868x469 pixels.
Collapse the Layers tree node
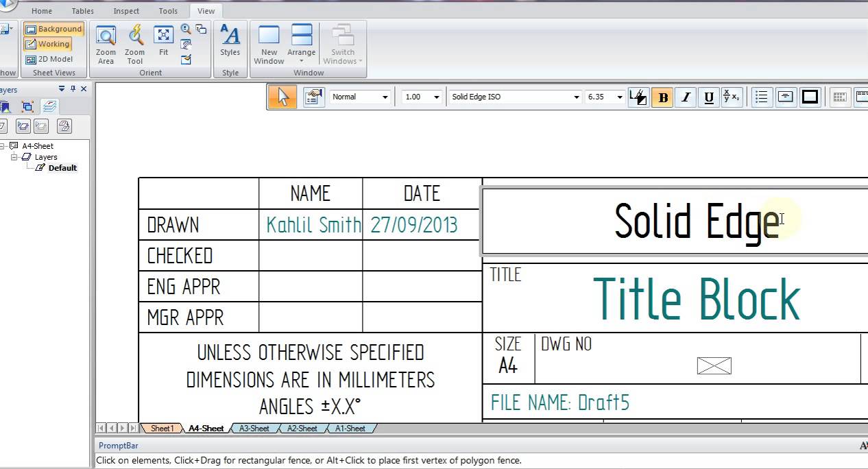[14, 157]
